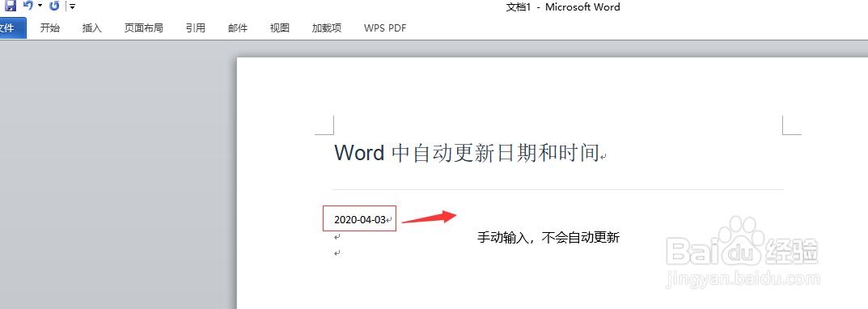
Task: Open the 加载项 ribbon tab
Action: click(327, 28)
